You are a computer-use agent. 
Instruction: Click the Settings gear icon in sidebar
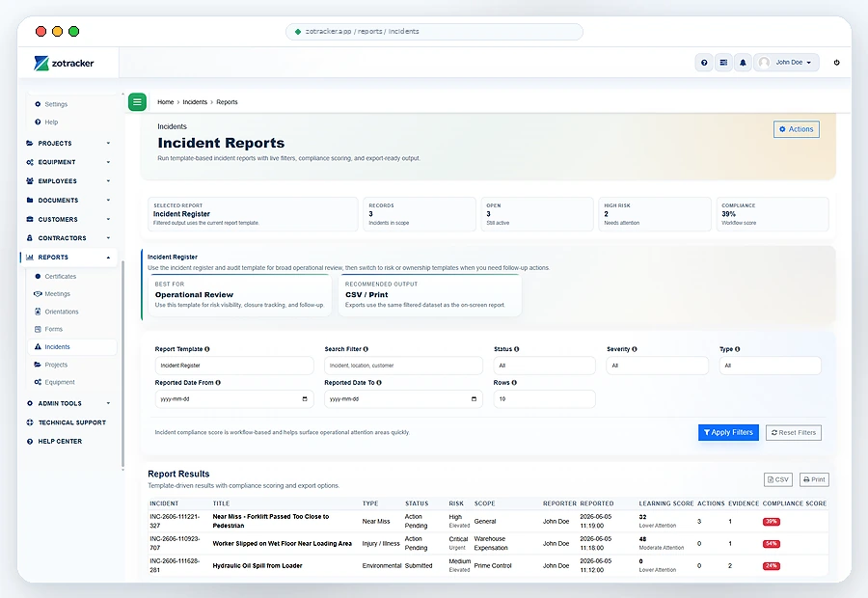(x=38, y=104)
